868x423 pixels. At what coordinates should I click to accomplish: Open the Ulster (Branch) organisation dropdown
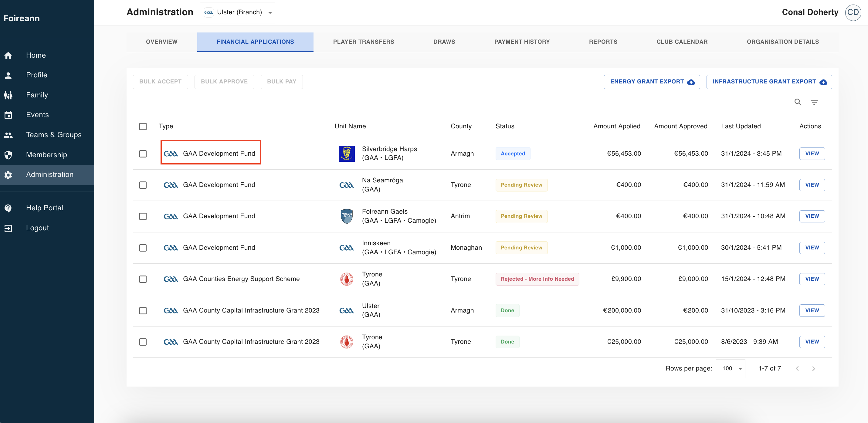click(x=238, y=12)
